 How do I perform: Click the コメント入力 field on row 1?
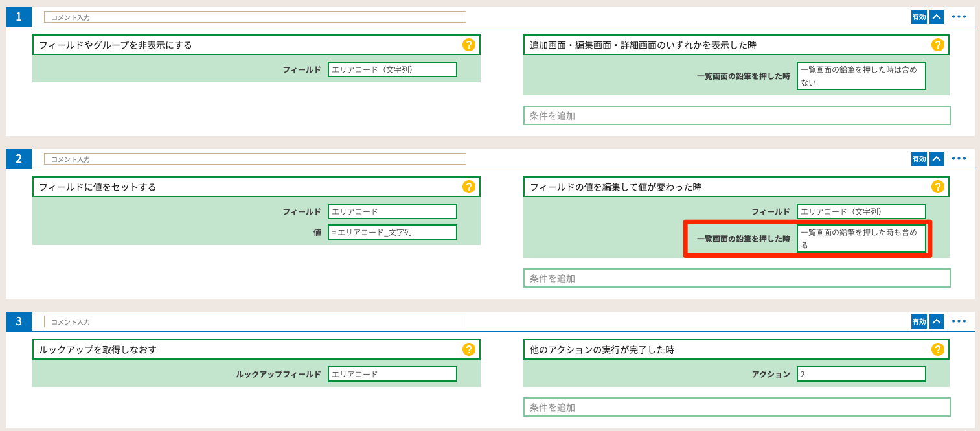point(255,17)
